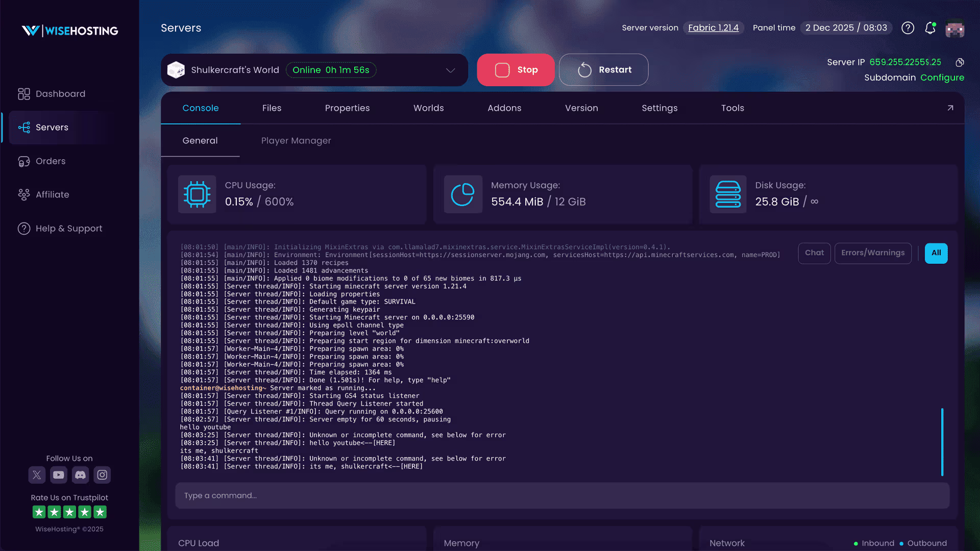Image resolution: width=980 pixels, height=551 pixels.
Task: Click the Outbound network legend
Action: 923,543
